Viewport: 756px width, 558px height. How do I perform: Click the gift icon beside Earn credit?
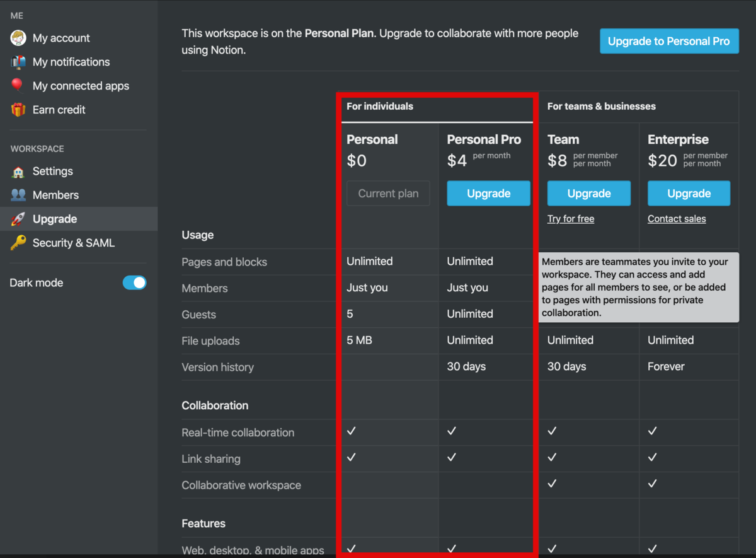18,110
